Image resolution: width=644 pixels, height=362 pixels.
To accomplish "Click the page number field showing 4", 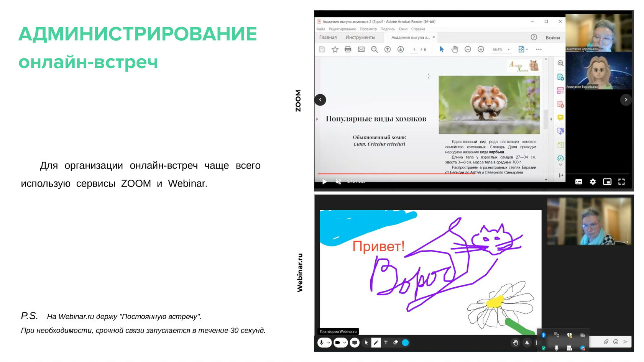I will tap(414, 49).
